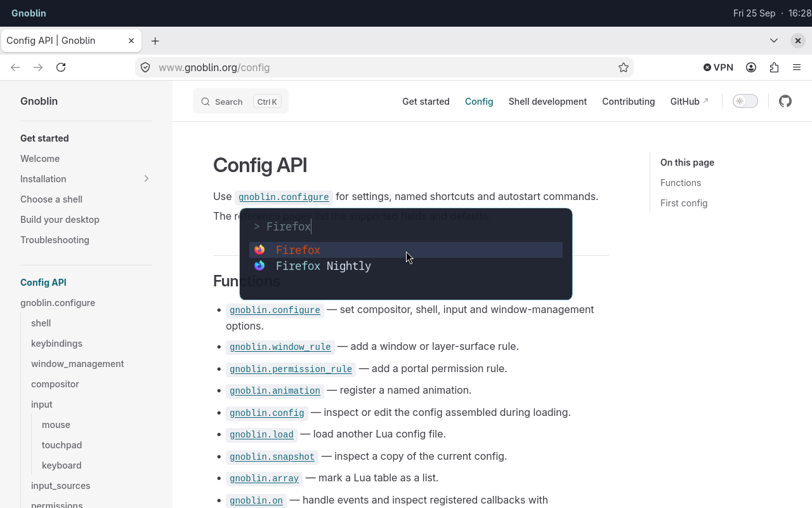812x508 pixels.
Task: Open a new tab with the plus icon
Action: [155, 41]
